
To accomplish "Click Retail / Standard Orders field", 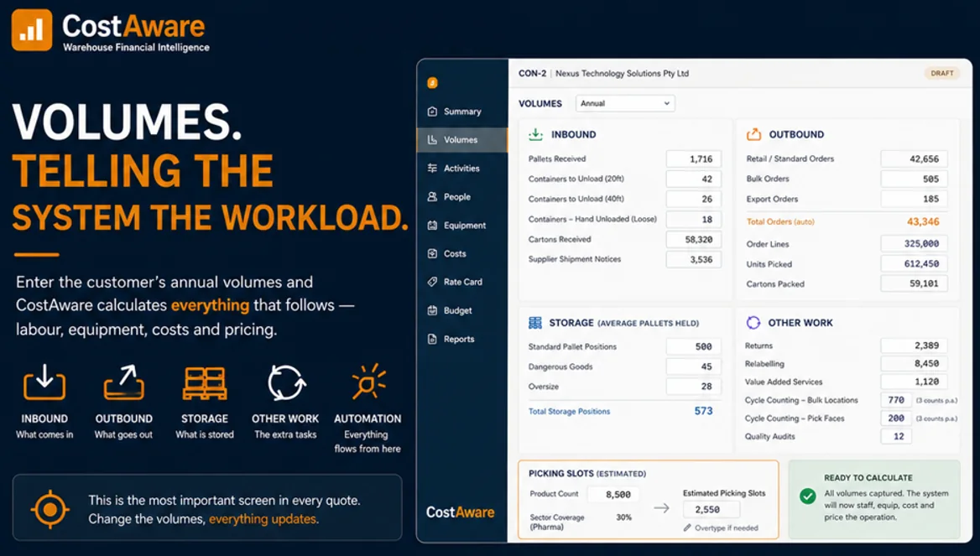I will pos(914,158).
